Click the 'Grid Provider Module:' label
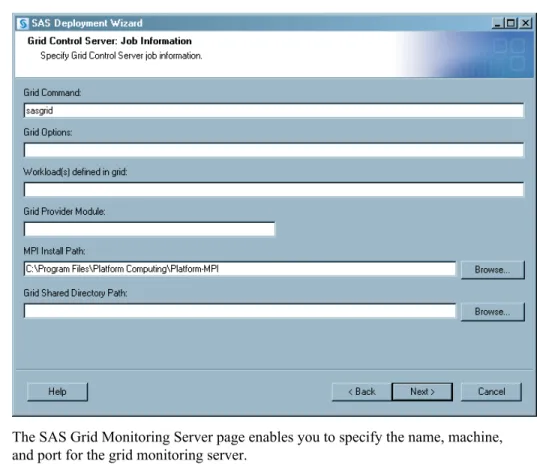The height and width of the screenshot is (464, 537). tap(64, 212)
